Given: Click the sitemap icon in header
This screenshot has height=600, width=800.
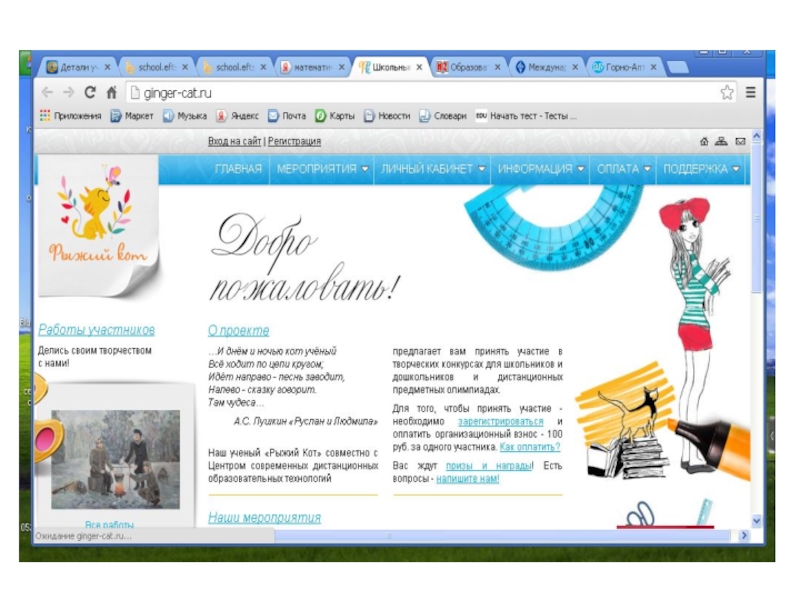Looking at the screenshot, I should 721,141.
